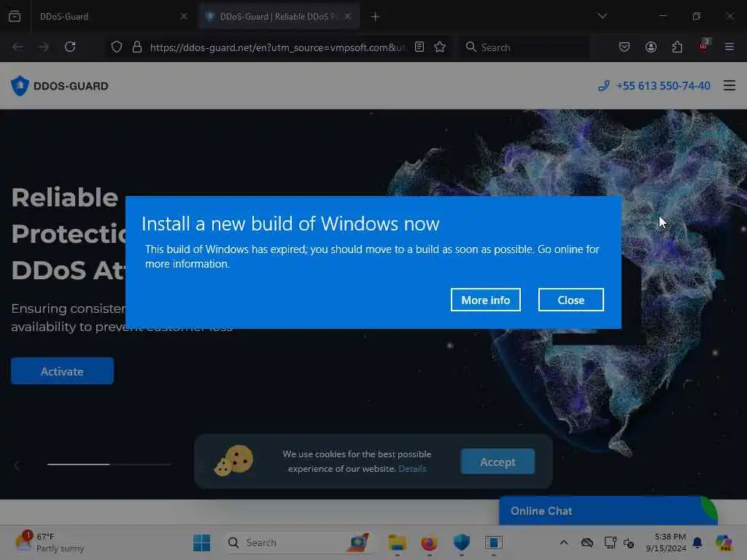Open the Windows Start menu
The image size is (747, 560).
201,542
